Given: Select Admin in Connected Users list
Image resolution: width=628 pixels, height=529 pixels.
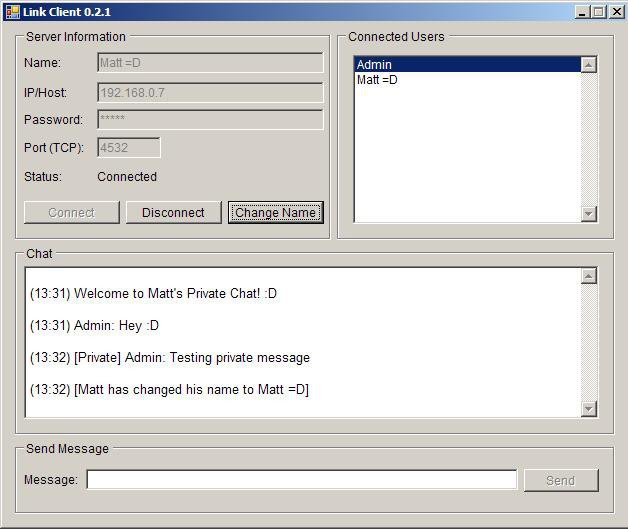Looking at the screenshot, I should pyautogui.click(x=467, y=64).
